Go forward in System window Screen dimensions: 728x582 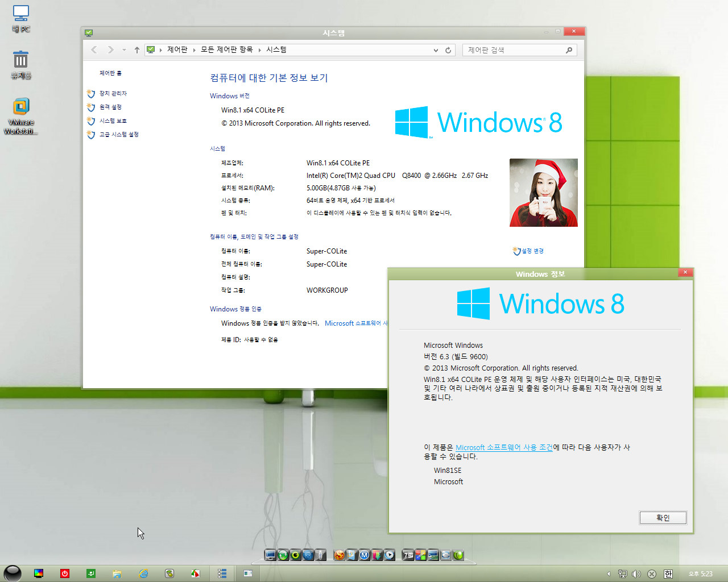click(110, 50)
